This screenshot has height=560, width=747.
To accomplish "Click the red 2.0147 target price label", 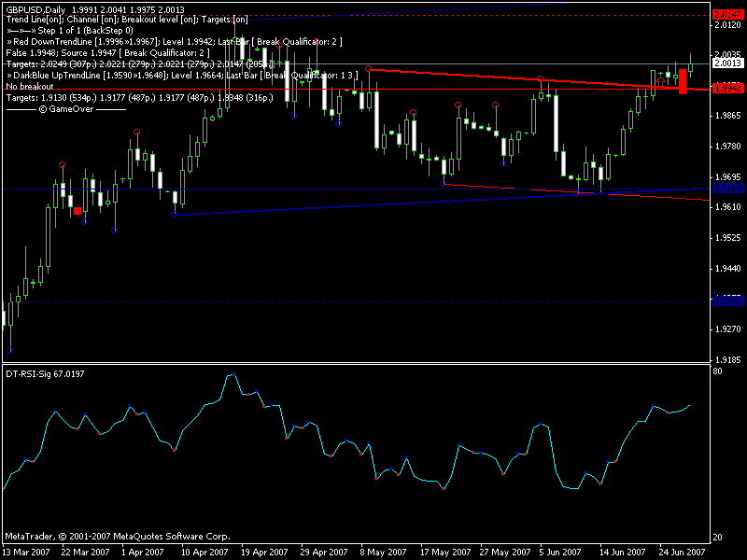I will (x=727, y=15).
